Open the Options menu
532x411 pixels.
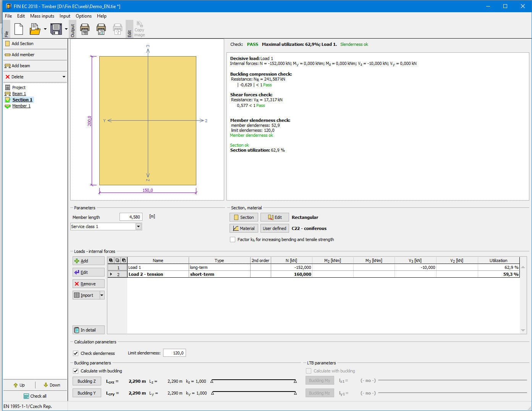point(83,16)
